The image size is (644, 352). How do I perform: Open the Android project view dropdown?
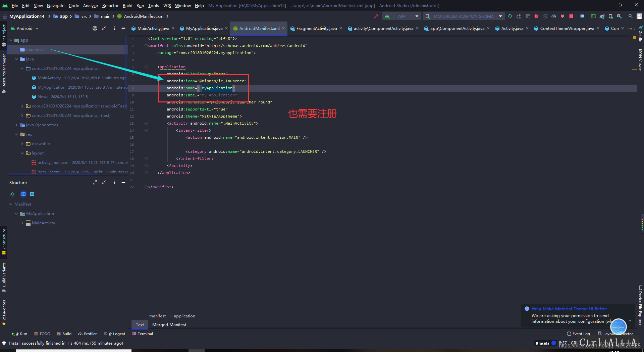click(x=24, y=28)
